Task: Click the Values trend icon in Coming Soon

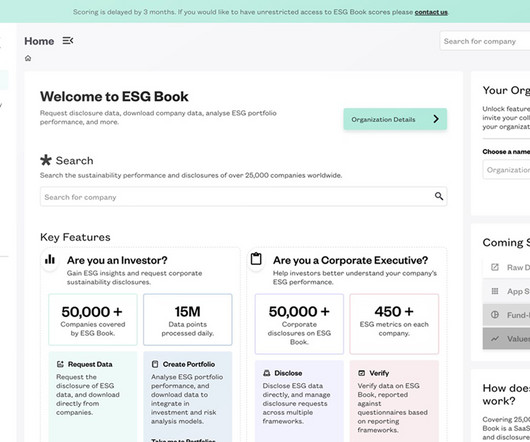Action: (495, 339)
